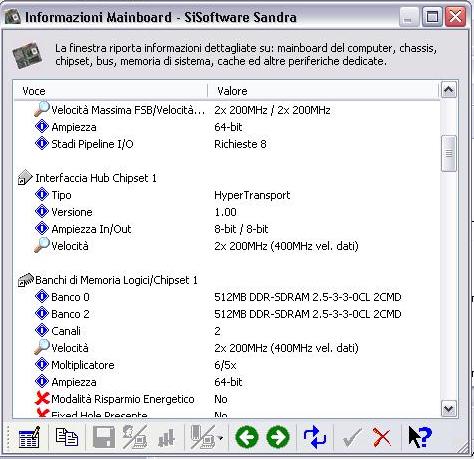Click the gray checkmark OK icon
This screenshot has width=474, height=459.
click(x=352, y=437)
